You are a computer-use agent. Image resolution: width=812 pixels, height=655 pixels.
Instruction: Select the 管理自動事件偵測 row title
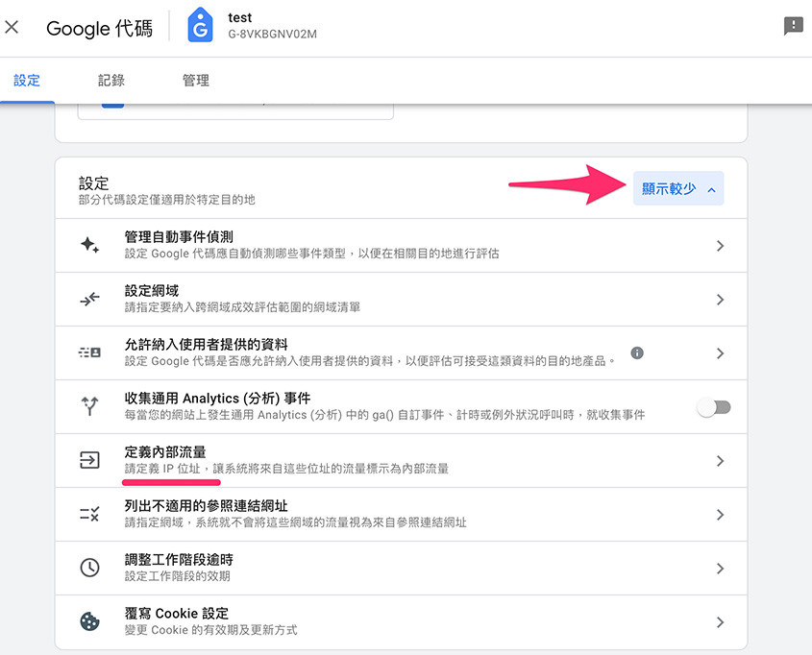[x=179, y=237]
